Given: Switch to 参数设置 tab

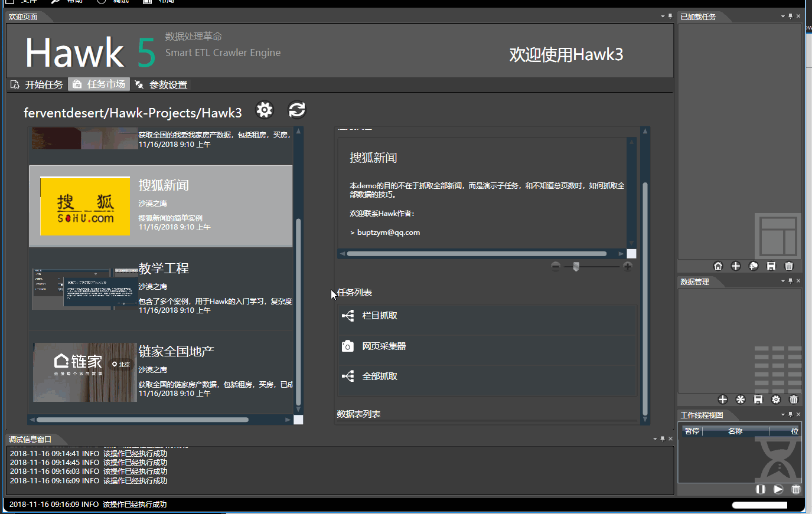Looking at the screenshot, I should (x=161, y=84).
